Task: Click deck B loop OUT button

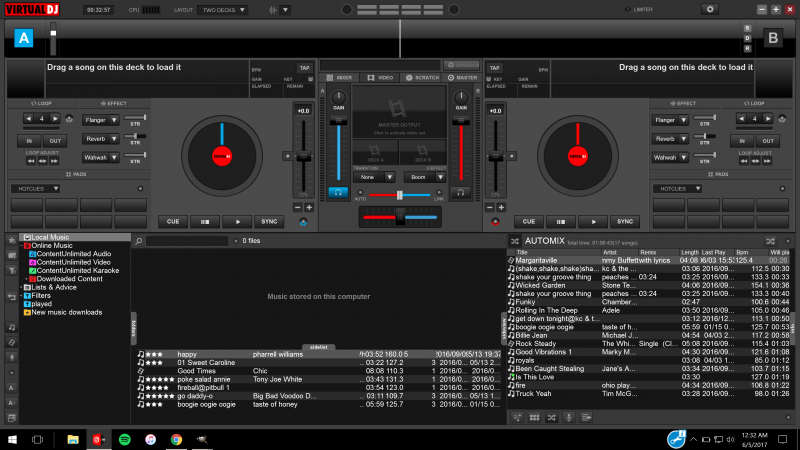Action: coord(768,141)
